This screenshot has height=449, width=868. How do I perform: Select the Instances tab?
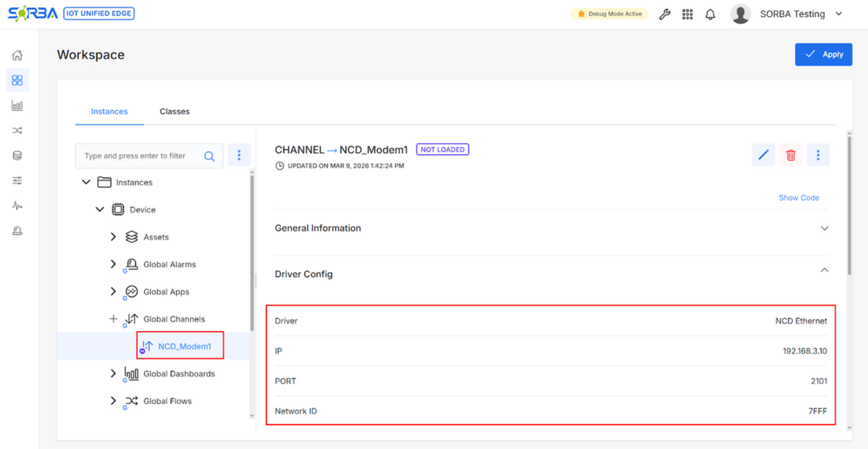(109, 112)
